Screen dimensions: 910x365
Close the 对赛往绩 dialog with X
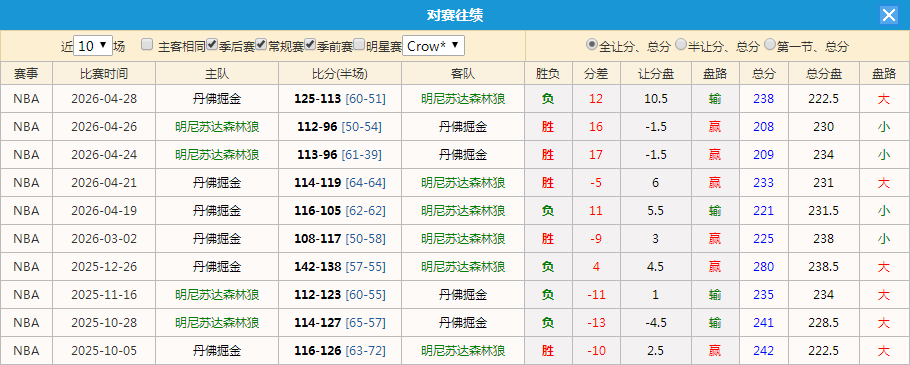(x=889, y=15)
